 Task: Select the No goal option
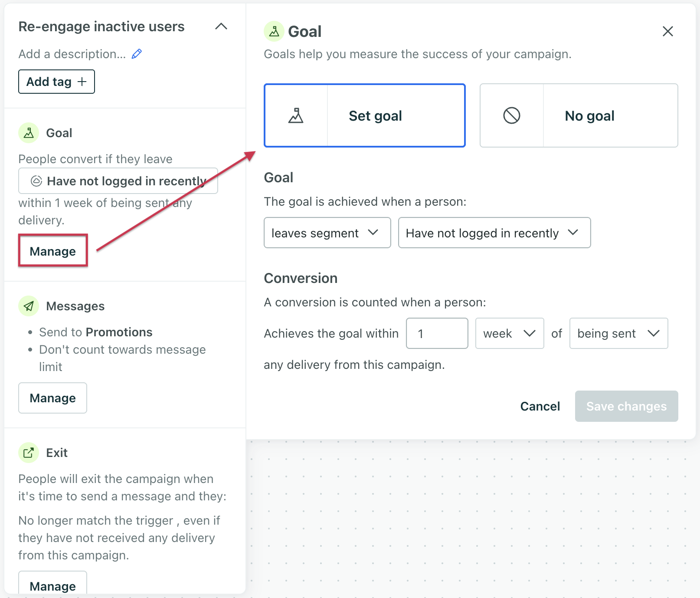[x=579, y=115]
